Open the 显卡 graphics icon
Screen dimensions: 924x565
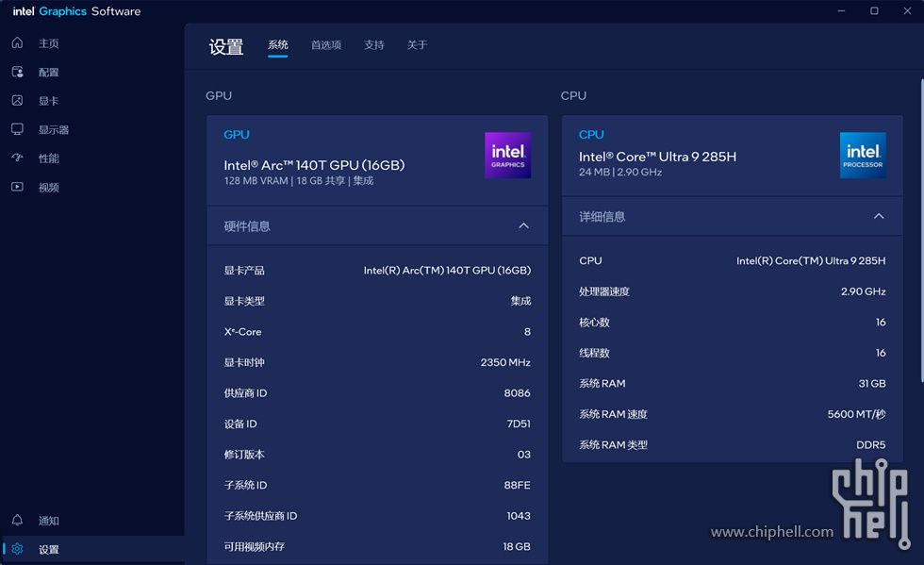(x=17, y=100)
